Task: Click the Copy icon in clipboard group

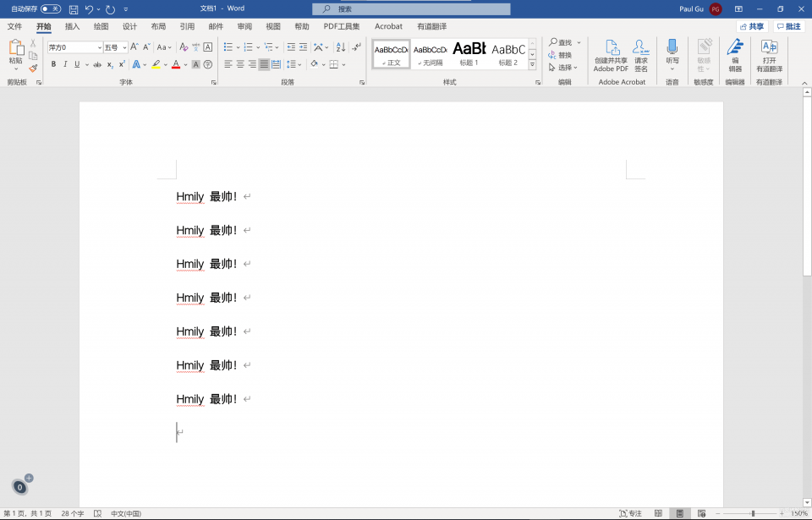Action: [33, 56]
